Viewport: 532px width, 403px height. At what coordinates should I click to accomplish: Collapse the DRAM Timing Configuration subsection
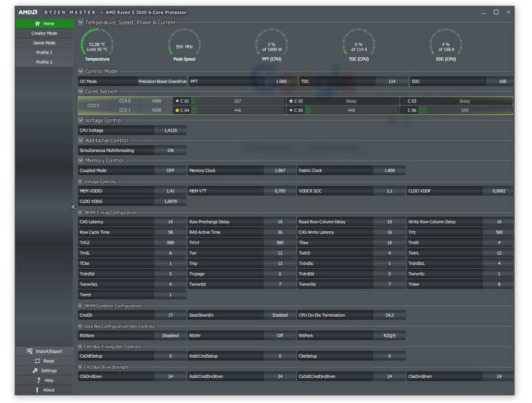point(80,212)
